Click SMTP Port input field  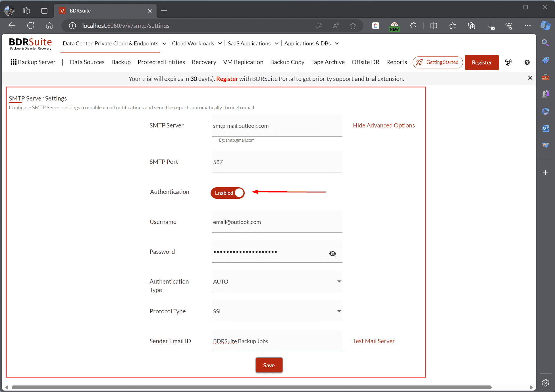pyautogui.click(x=277, y=162)
